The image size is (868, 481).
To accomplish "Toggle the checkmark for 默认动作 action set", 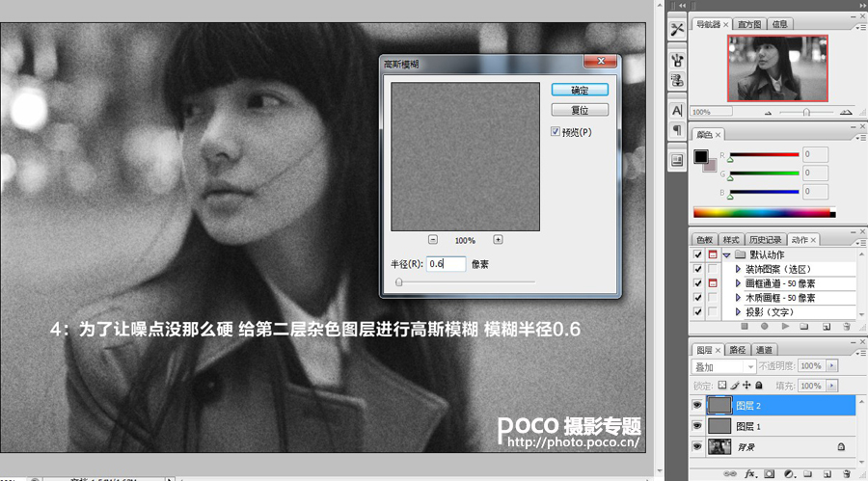I will point(697,254).
